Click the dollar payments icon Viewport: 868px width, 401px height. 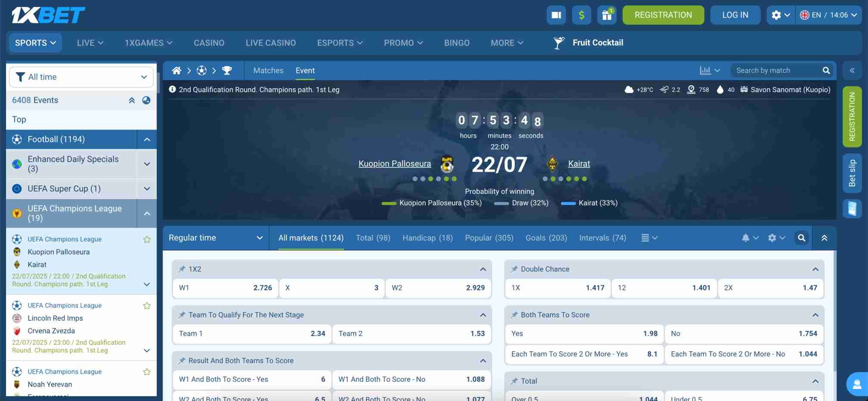[582, 15]
